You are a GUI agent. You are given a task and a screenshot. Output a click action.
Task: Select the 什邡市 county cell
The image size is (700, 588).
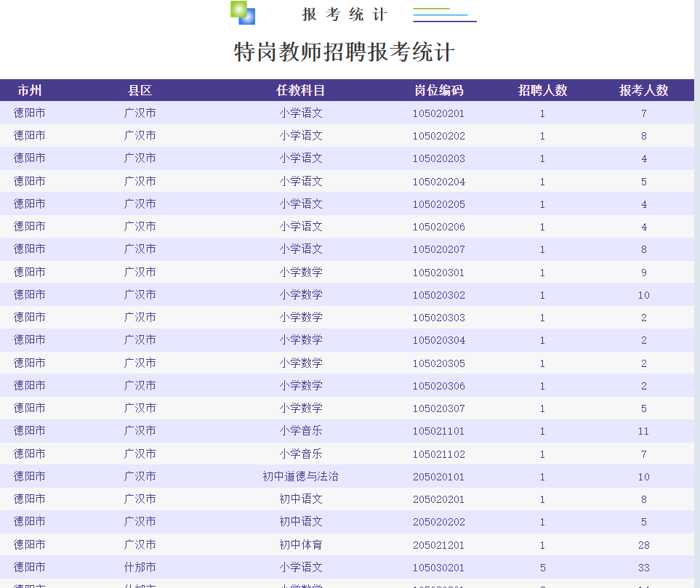[x=140, y=567]
